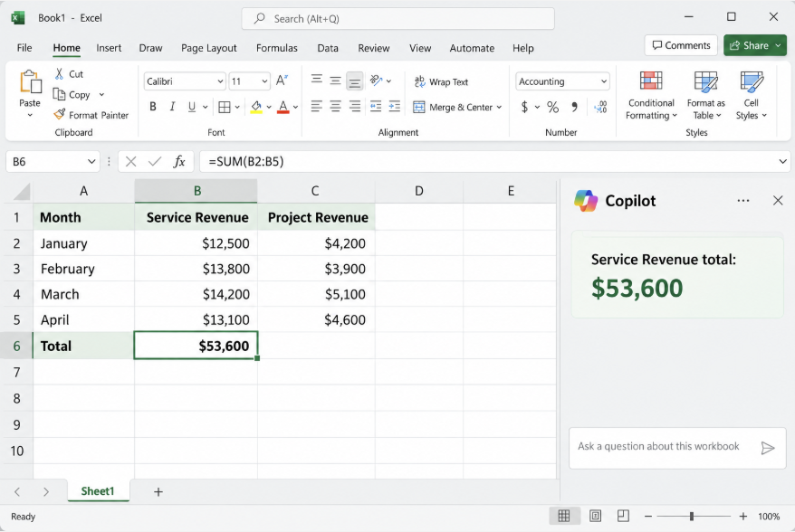Screen dimensions: 795x532
Task: Align text to the left
Action: click(x=316, y=107)
